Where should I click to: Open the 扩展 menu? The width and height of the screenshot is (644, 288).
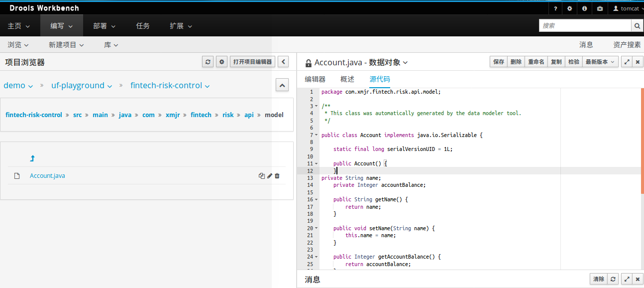coord(181,26)
